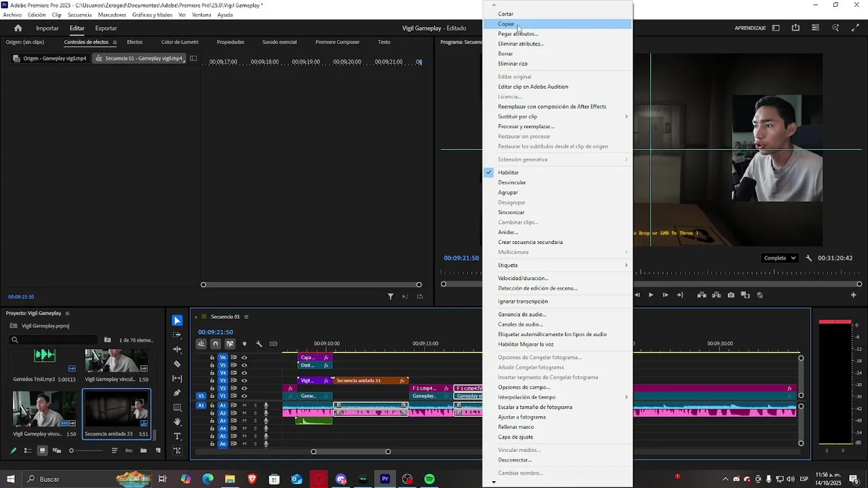Open Secuencia 01 panel menu
Image resolution: width=868 pixels, height=488 pixels.
(x=246, y=317)
